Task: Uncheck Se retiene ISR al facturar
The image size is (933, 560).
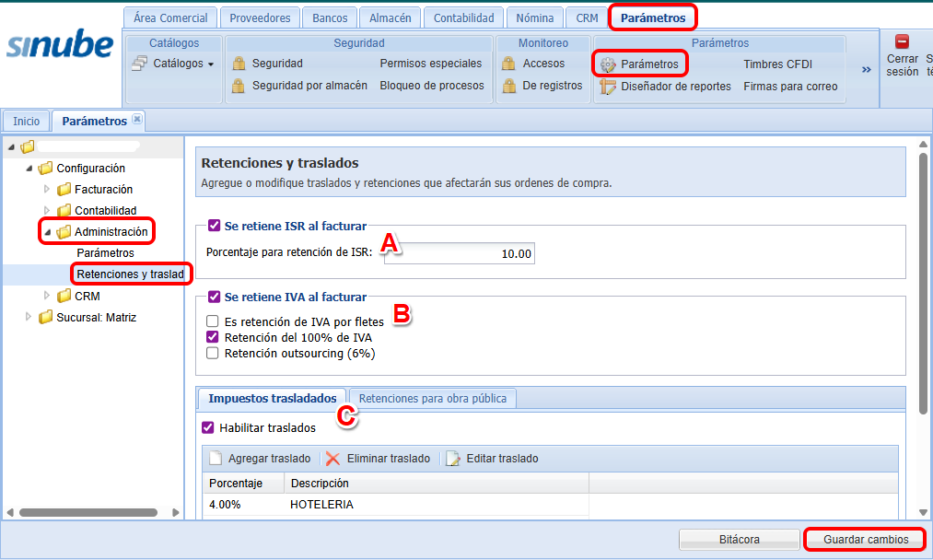Action: (x=215, y=225)
